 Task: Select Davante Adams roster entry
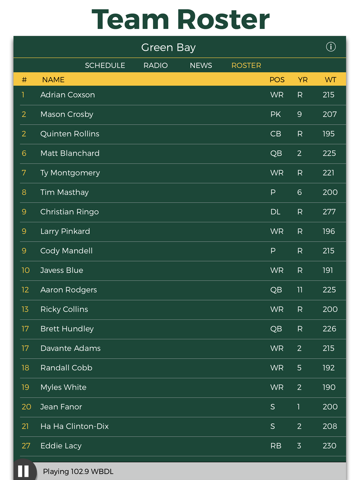[x=180, y=348]
